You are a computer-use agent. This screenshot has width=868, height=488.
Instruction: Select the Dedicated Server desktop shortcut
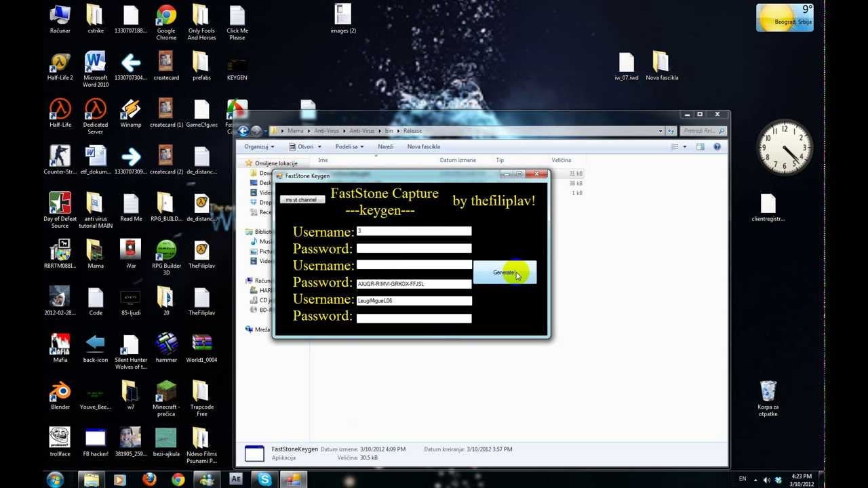pyautogui.click(x=96, y=117)
